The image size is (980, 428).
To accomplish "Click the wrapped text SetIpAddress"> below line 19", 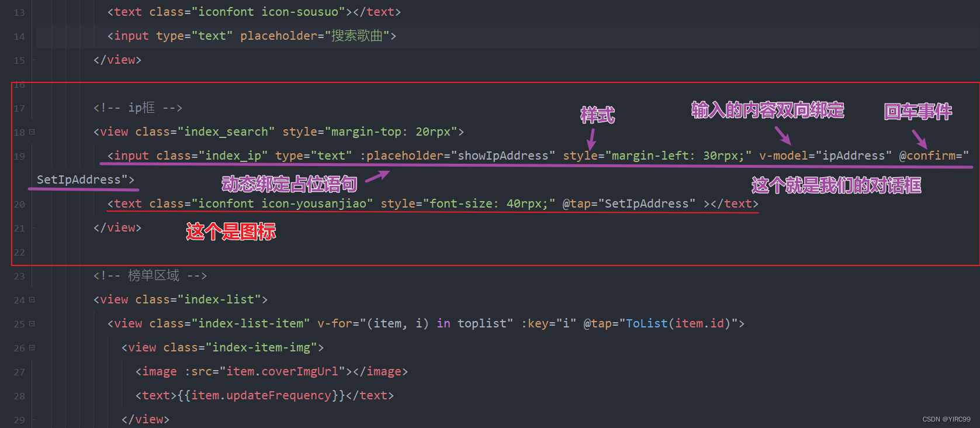I will (85, 180).
